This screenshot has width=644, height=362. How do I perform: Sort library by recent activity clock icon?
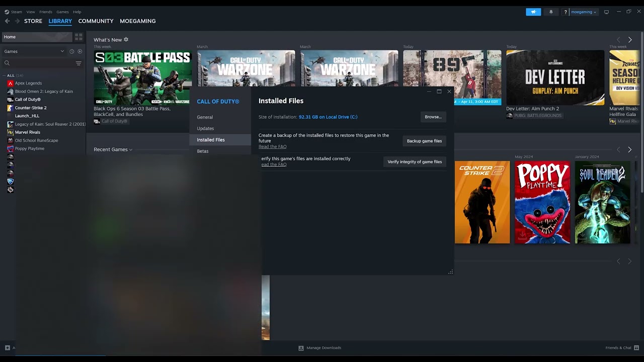(71, 51)
